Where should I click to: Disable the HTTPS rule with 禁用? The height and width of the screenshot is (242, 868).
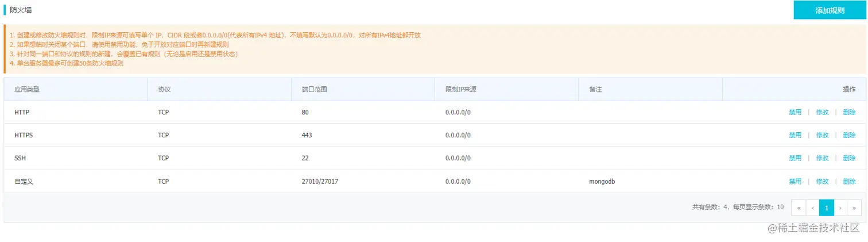tap(795, 135)
